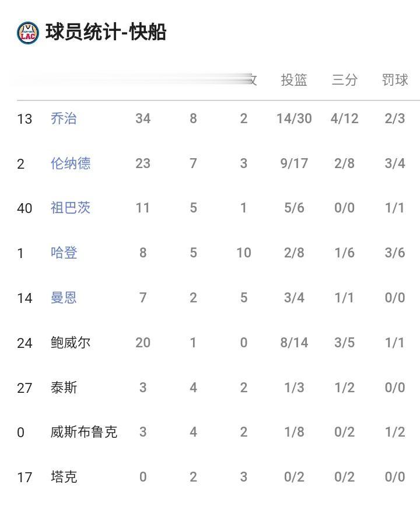Click the LAC Clippers team logo
420x509 pixels.
pyautogui.click(x=28, y=33)
